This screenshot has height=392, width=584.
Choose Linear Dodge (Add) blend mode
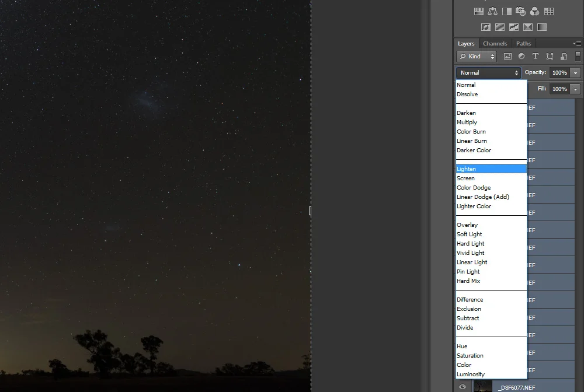[x=491, y=197]
